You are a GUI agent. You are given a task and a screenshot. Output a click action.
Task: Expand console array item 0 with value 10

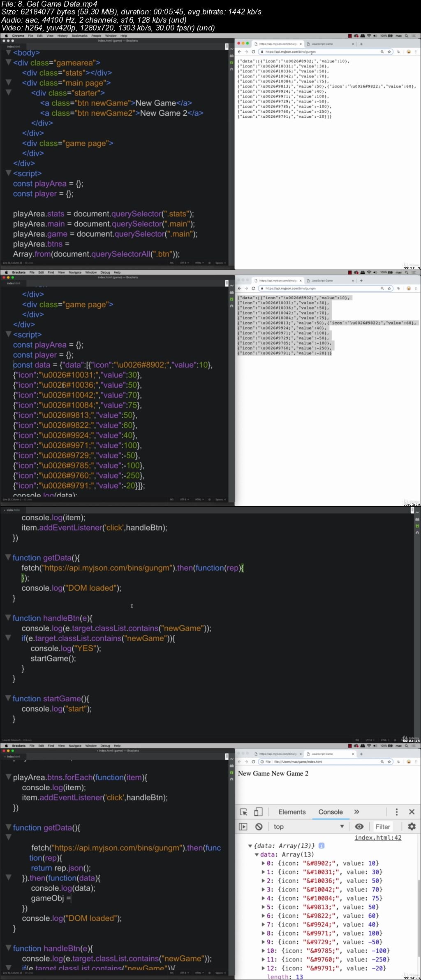click(263, 863)
